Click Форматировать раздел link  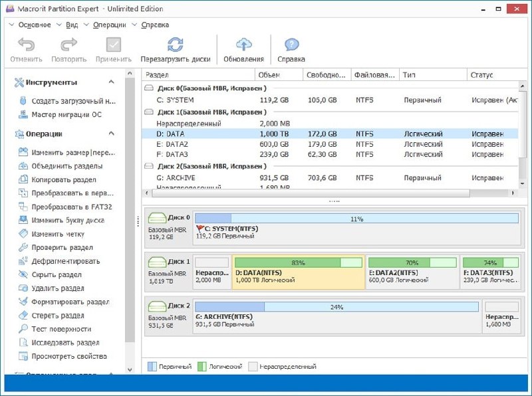[70, 302]
